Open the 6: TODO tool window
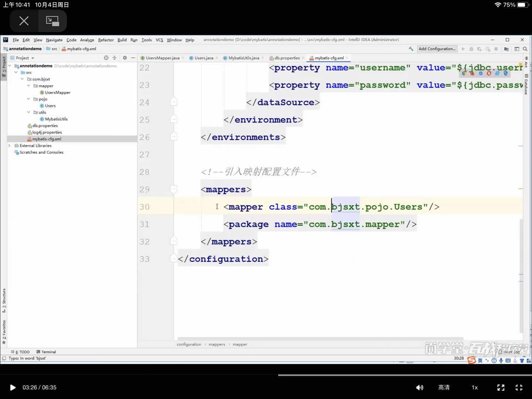 [x=21, y=352]
